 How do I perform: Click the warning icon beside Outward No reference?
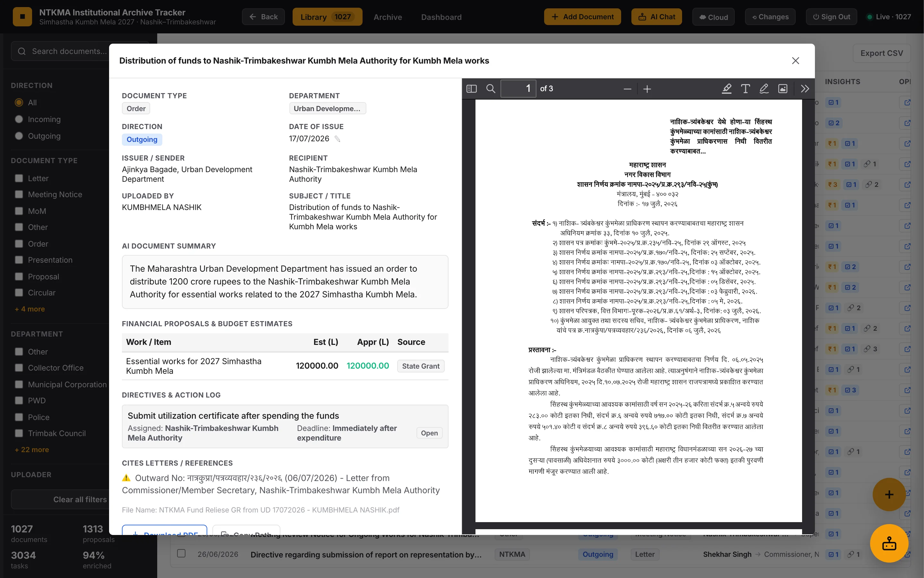tap(126, 478)
